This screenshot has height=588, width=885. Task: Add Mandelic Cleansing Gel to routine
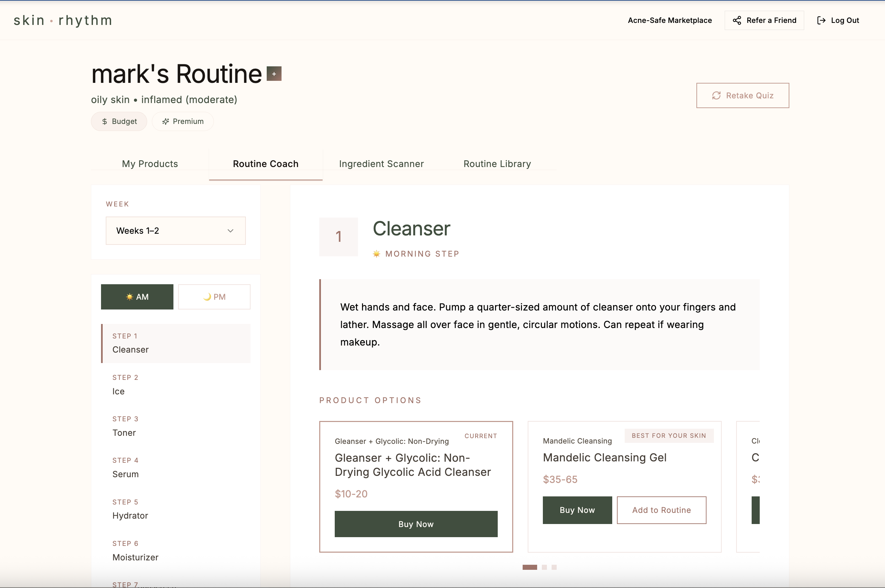[661, 510]
